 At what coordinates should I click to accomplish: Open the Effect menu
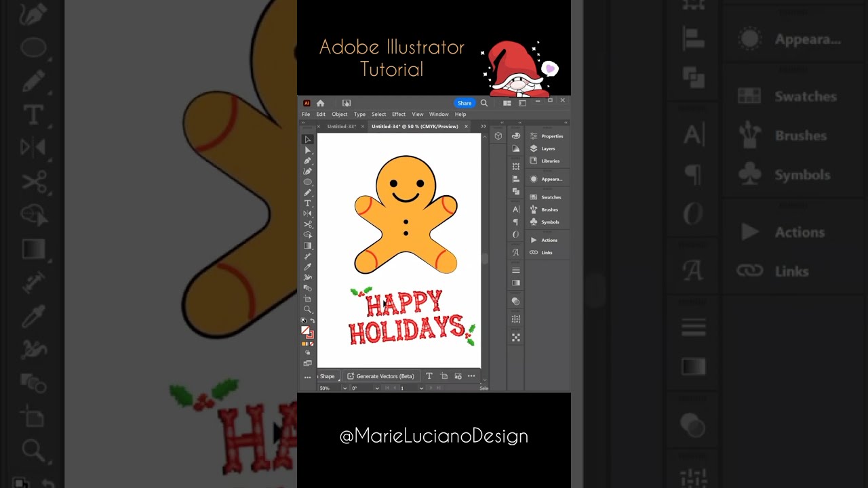[399, 114]
